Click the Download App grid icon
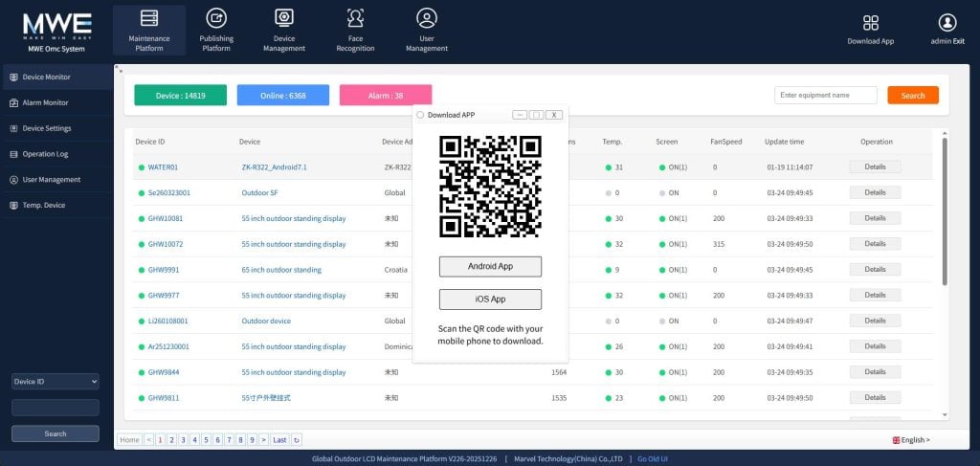Image resolution: width=980 pixels, height=466 pixels. point(871,23)
